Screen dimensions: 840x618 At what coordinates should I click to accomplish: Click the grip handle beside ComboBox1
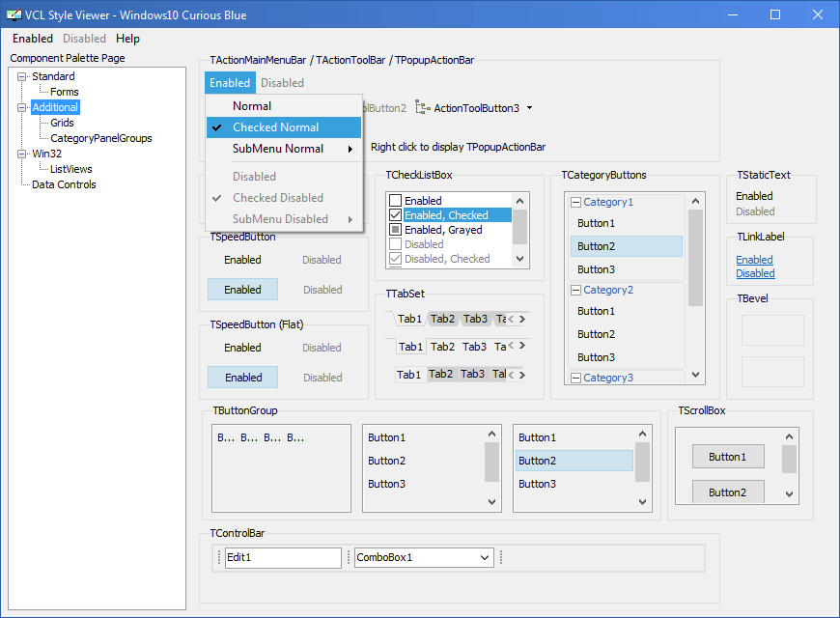(x=349, y=557)
